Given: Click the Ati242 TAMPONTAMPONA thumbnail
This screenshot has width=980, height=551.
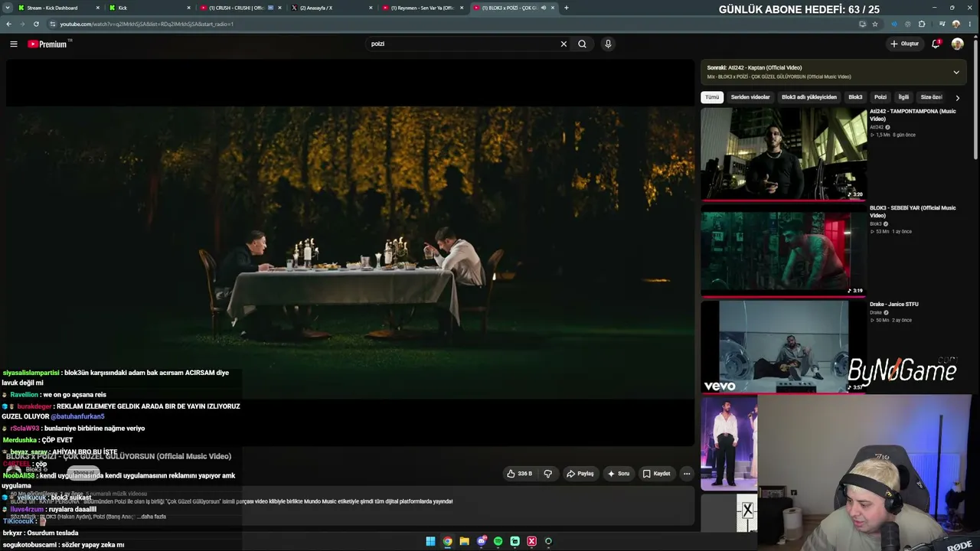Looking at the screenshot, I should [x=784, y=154].
